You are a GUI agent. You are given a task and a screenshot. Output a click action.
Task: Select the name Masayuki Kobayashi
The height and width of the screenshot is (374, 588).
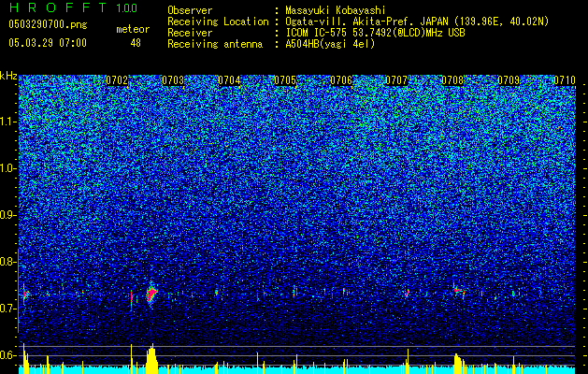pos(336,10)
